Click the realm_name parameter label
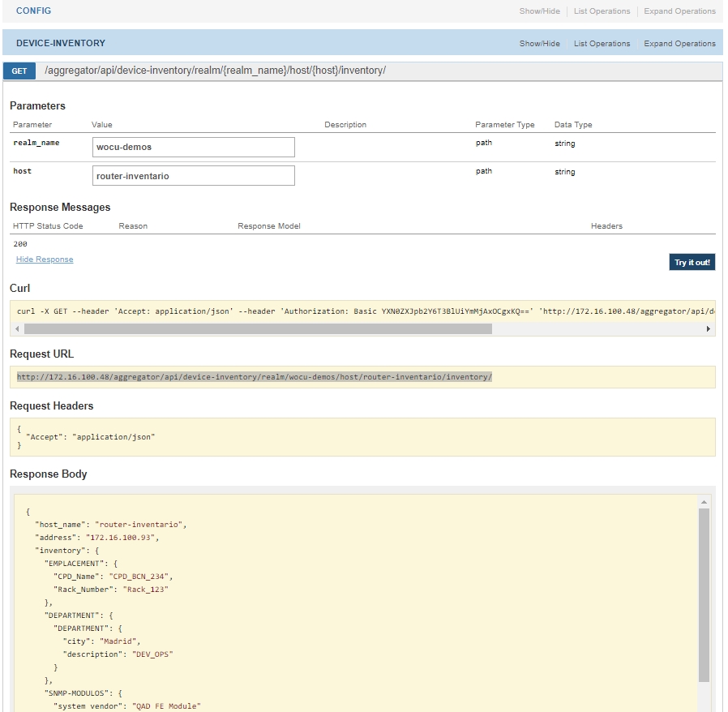The height and width of the screenshot is (712, 728). coord(36,143)
